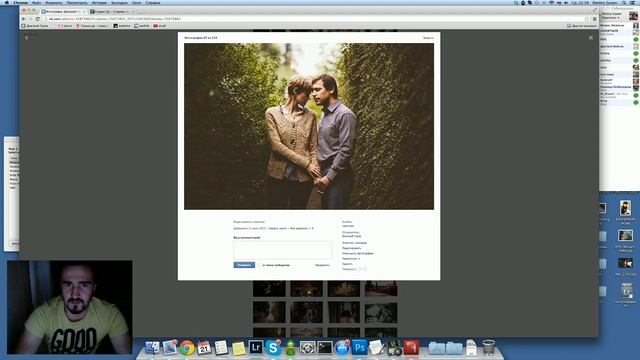Click the couple photo in viewer
The image size is (640, 360).
pos(309,127)
